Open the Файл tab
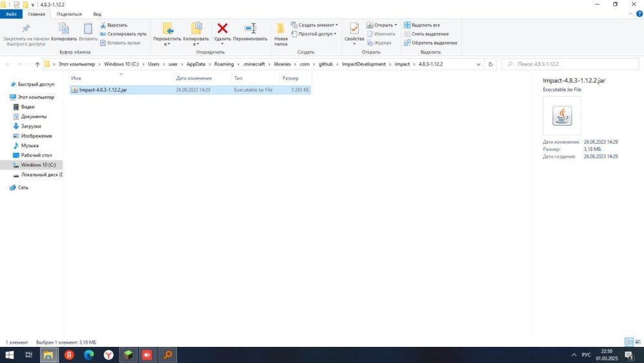This screenshot has height=363, width=644. pyautogui.click(x=11, y=14)
